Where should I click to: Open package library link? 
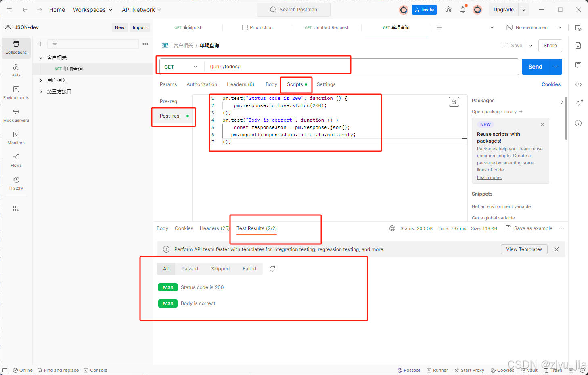pyautogui.click(x=494, y=112)
